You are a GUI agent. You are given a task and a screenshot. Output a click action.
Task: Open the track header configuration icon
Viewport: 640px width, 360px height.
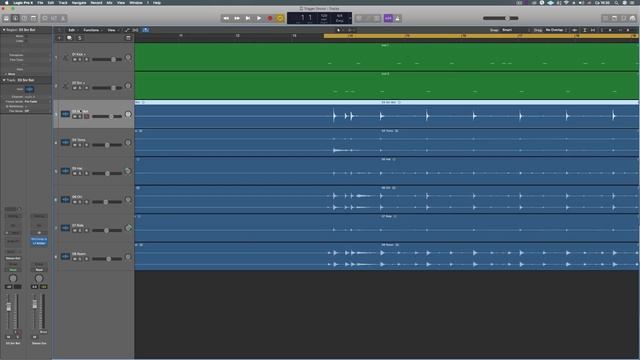pyautogui.click(x=128, y=38)
